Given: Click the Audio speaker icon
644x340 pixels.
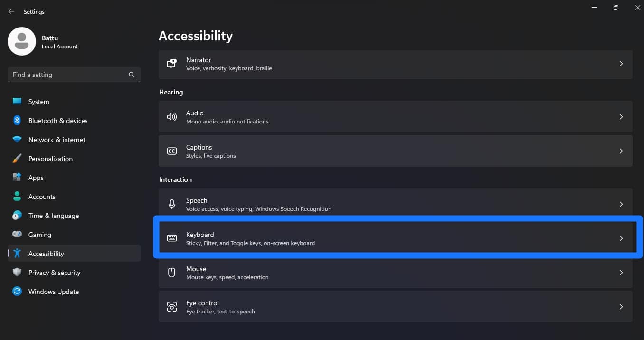Looking at the screenshot, I should 171,116.
